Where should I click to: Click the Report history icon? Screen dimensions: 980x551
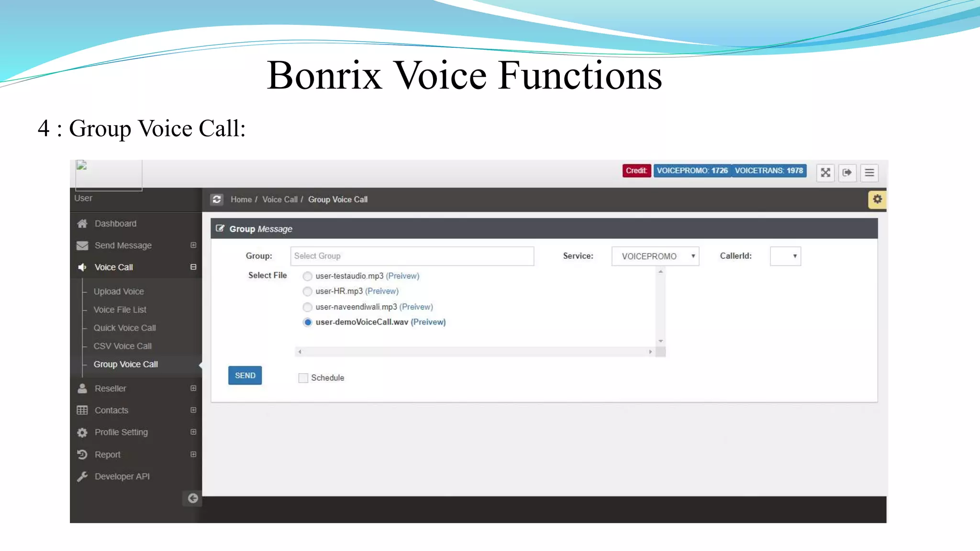tap(82, 454)
